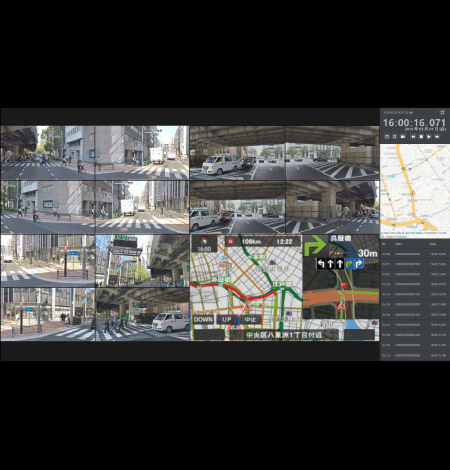Click the stop button under the timestamp
This screenshot has height=470, width=450.
coord(421,136)
